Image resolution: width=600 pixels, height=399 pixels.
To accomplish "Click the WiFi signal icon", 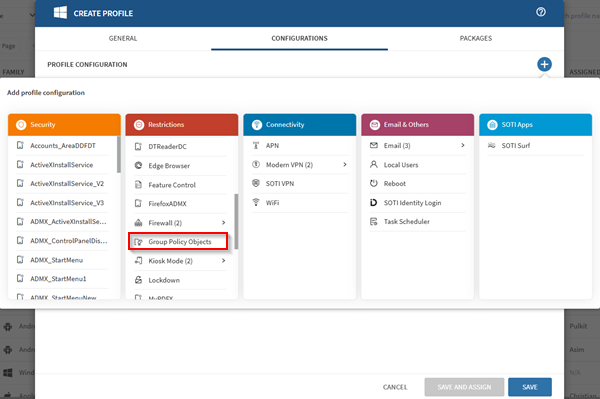I will 256,202.
